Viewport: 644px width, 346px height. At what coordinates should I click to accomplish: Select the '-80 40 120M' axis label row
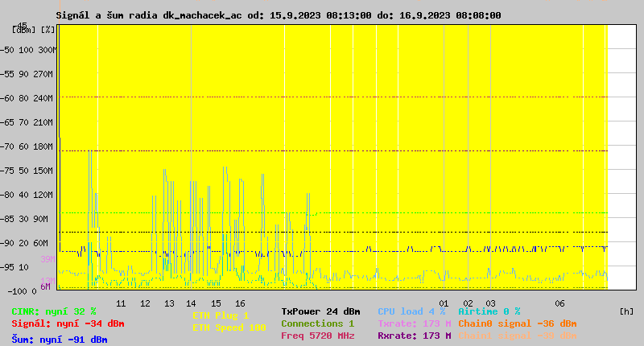[x=28, y=195]
